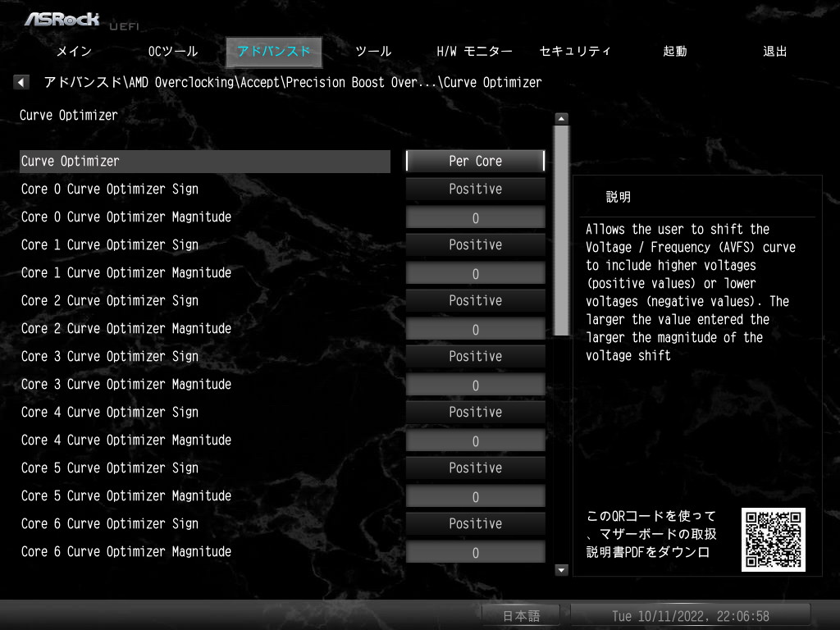Click the breadcrumb path text
840x630 pixels.
click(293, 83)
